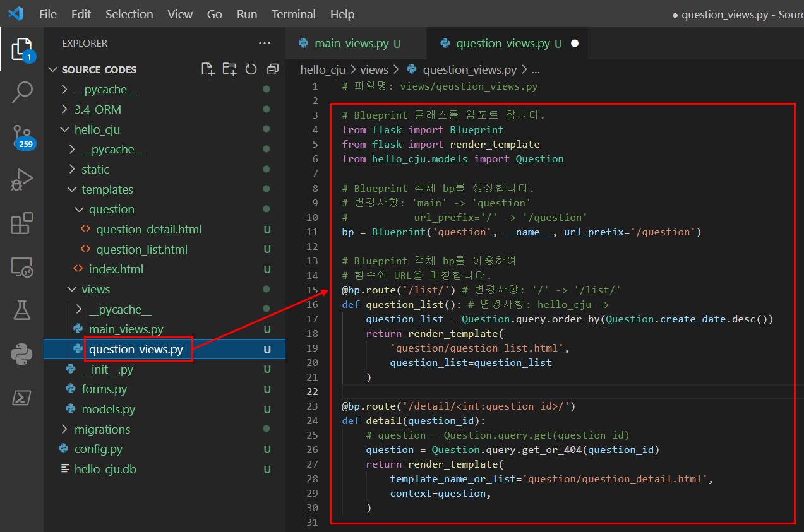Open the Edit menu
804x532 pixels.
coord(81,14)
